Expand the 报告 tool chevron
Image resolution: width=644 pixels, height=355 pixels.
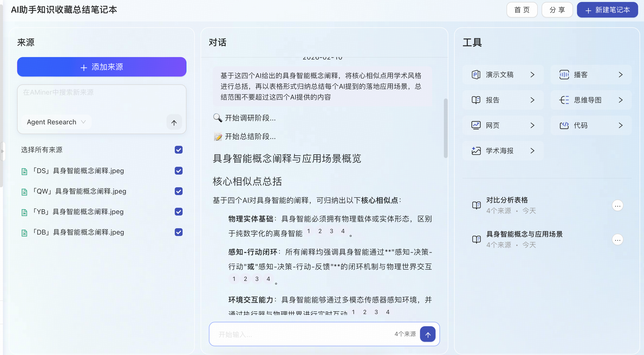click(532, 100)
